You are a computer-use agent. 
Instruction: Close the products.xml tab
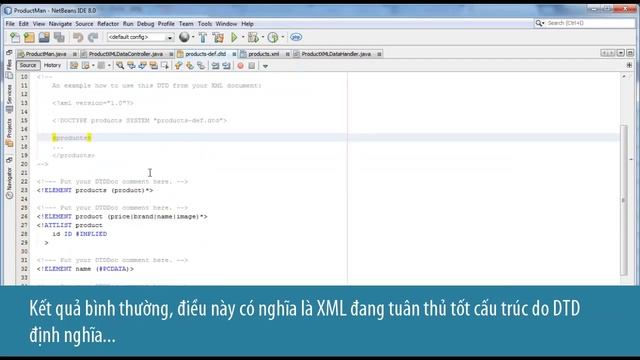pyautogui.click(x=287, y=54)
